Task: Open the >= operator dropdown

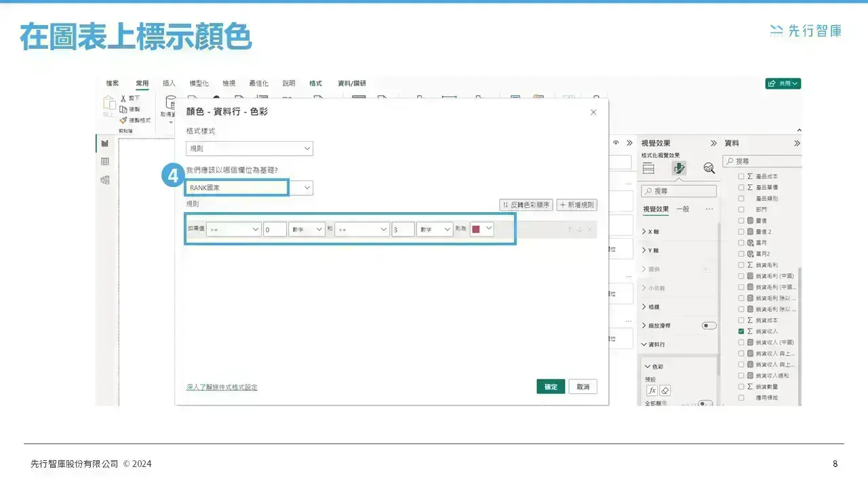Action: tap(234, 230)
